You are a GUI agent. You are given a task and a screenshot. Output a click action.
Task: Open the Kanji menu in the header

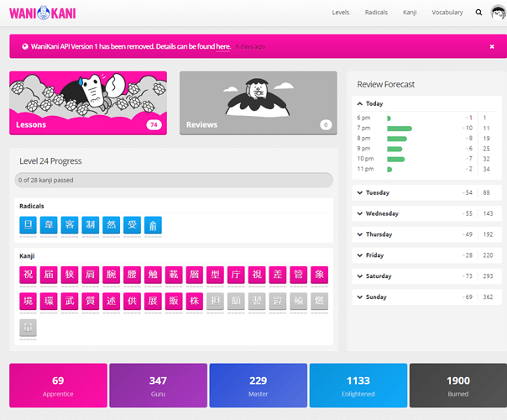pyautogui.click(x=410, y=13)
